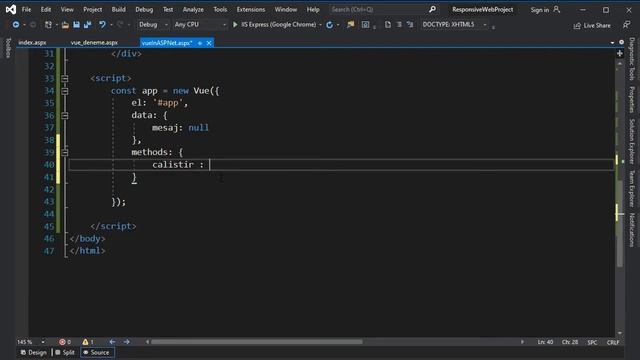This screenshot has height=360, width=640.
Task: Click the New Project icon in toolbar
Action: coord(48,25)
